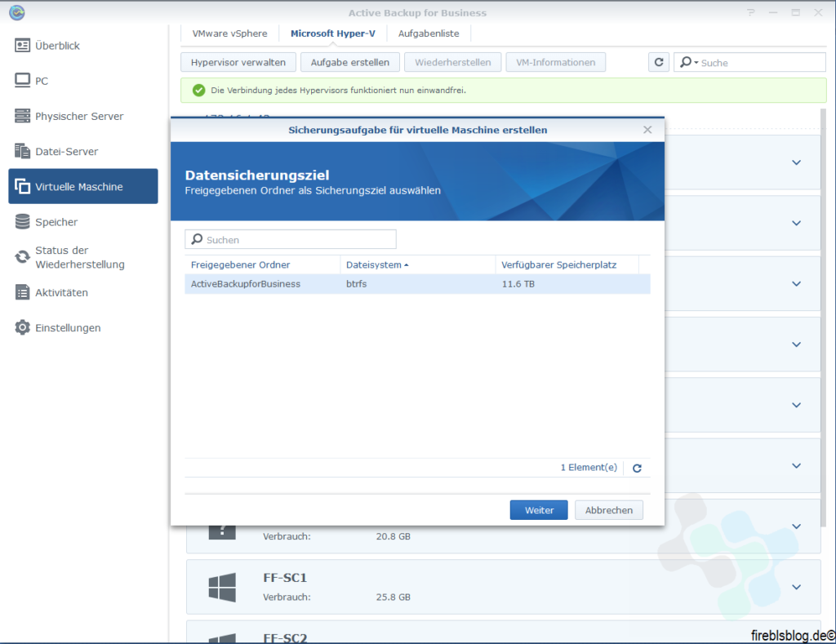Click Aufgabe erstellen button
The height and width of the screenshot is (644, 836).
pyautogui.click(x=349, y=62)
